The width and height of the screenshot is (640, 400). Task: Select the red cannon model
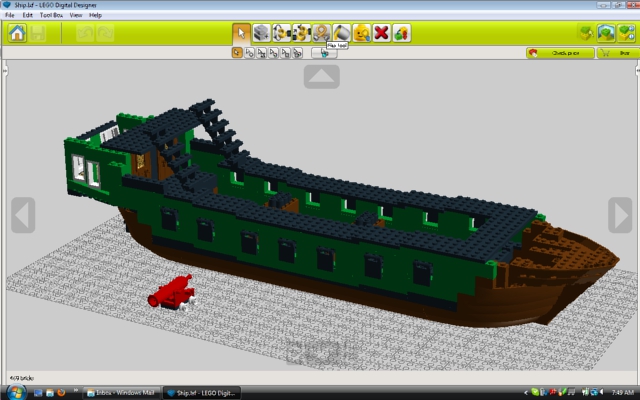coord(171,291)
